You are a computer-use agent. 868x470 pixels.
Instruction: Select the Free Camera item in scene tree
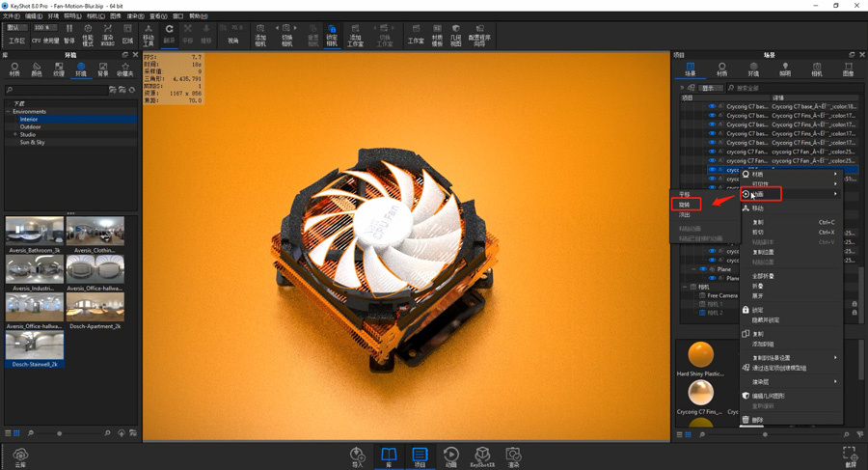click(x=722, y=295)
